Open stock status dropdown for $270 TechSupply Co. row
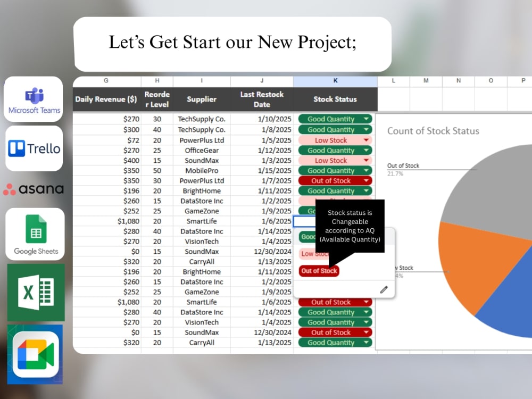 tap(366, 119)
